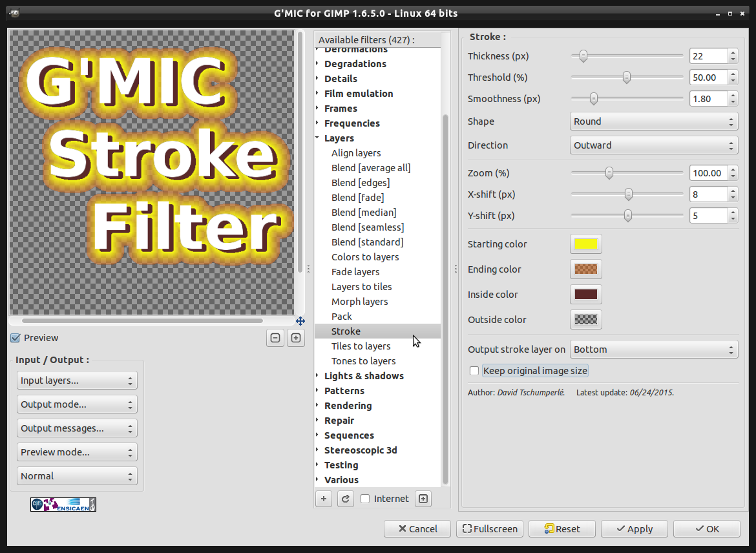Select the Tones to layers filter
Image resolution: width=756 pixels, height=553 pixels.
[363, 361]
